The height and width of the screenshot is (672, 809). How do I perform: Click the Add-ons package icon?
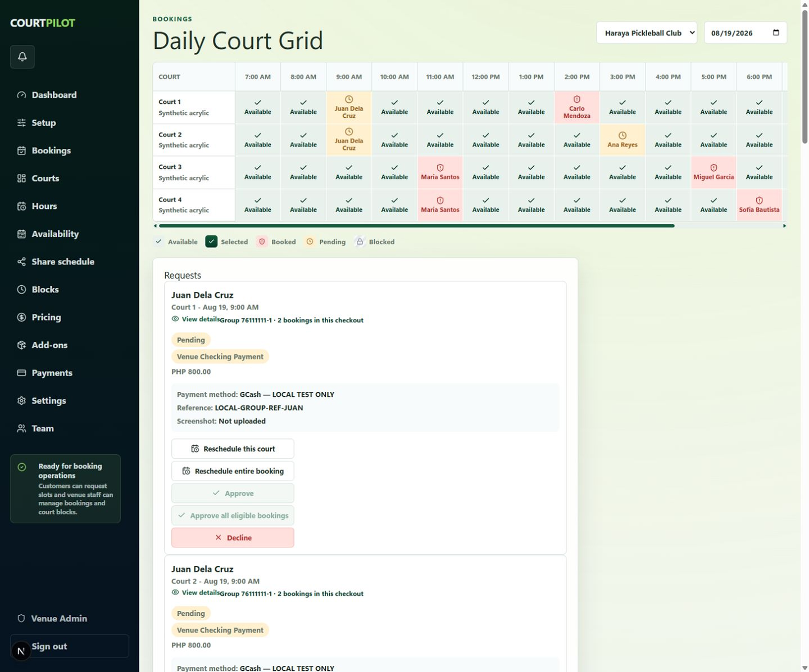point(21,345)
